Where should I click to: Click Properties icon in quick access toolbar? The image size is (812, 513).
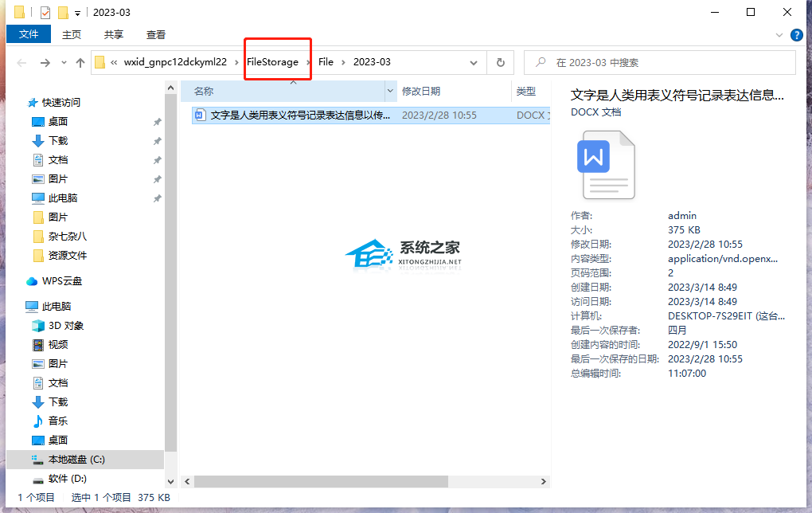[x=45, y=13]
